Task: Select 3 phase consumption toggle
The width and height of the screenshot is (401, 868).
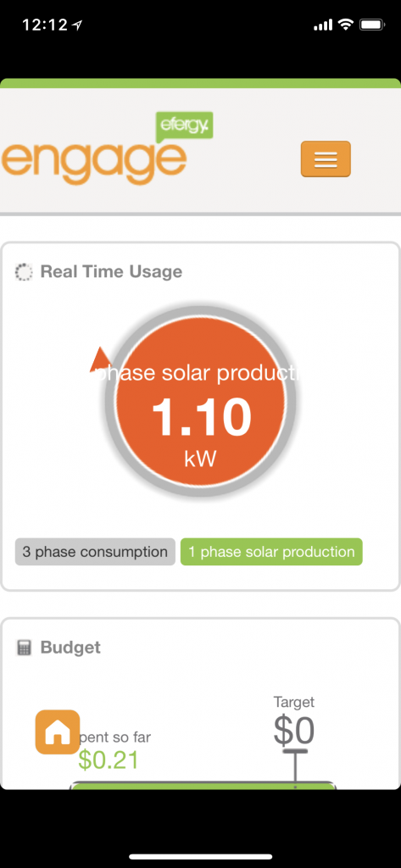Action: click(x=95, y=552)
